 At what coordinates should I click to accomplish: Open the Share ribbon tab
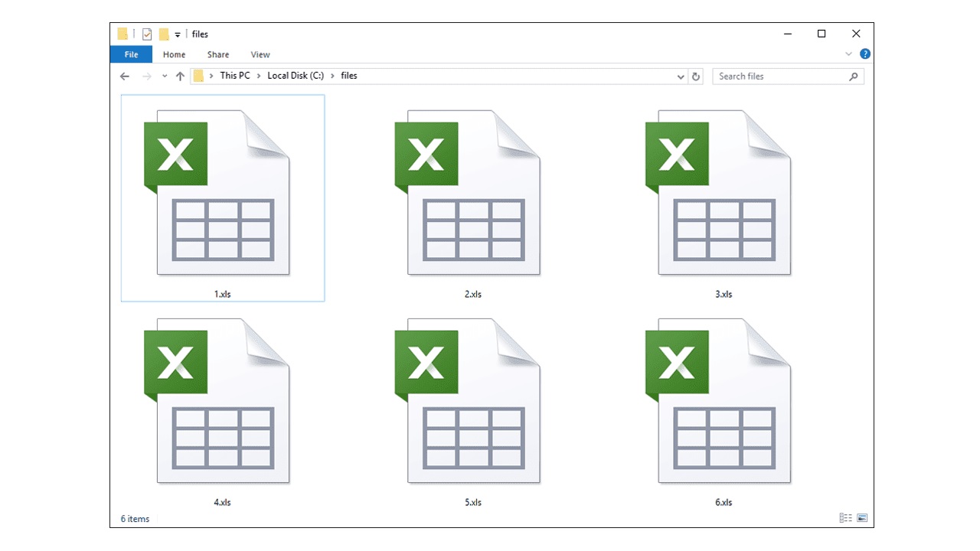tap(218, 54)
